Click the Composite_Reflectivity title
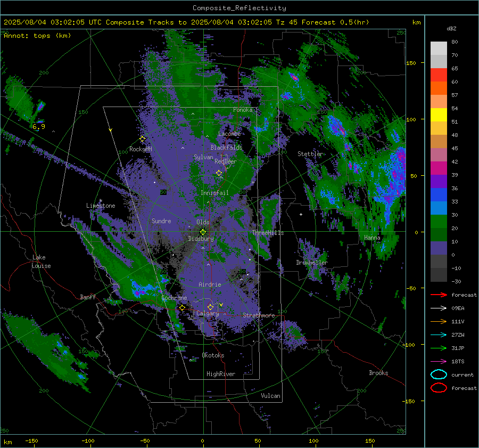The width and height of the screenshot is (479, 448). tap(240, 8)
